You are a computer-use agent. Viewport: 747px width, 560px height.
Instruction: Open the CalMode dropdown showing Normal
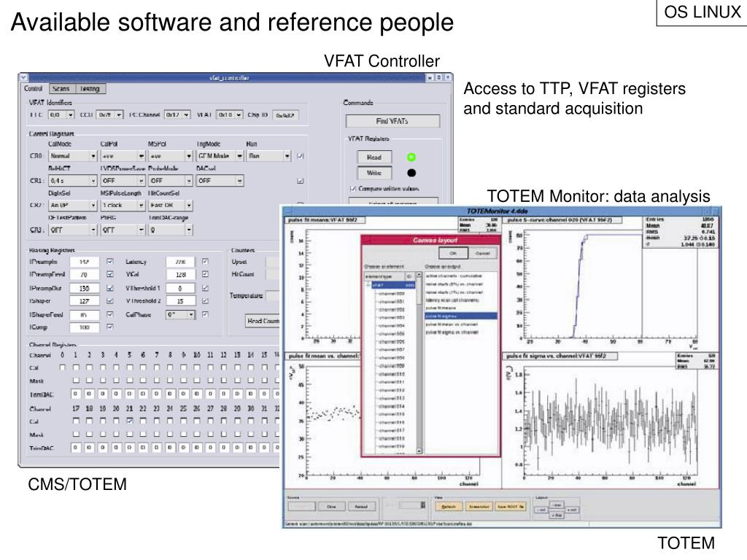click(73, 156)
